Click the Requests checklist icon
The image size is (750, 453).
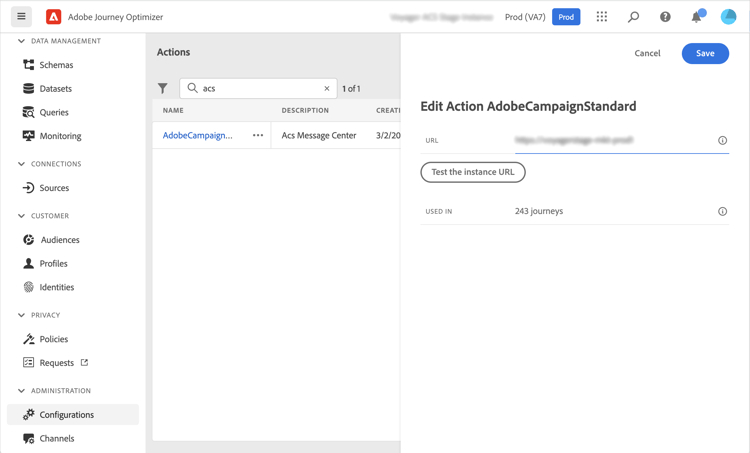tap(29, 363)
